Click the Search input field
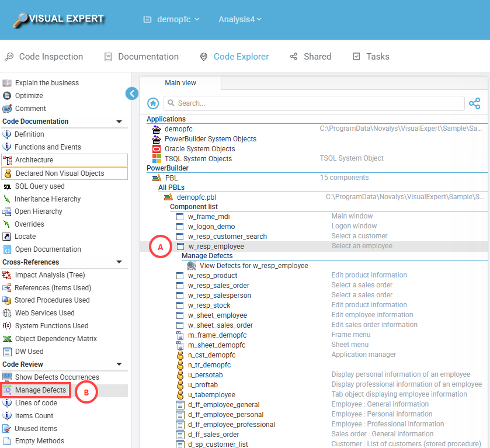 [314, 103]
